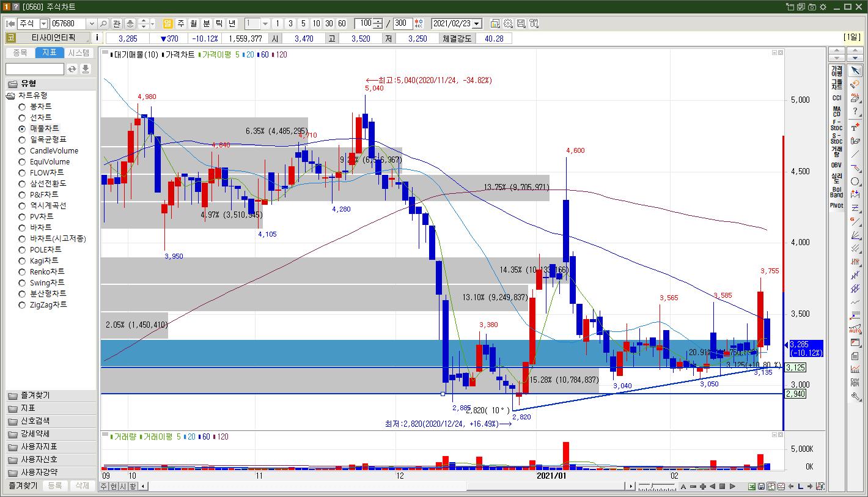Select the T text annotation tool
Image resolution: width=868 pixels, height=497 pixels.
coord(855,128)
